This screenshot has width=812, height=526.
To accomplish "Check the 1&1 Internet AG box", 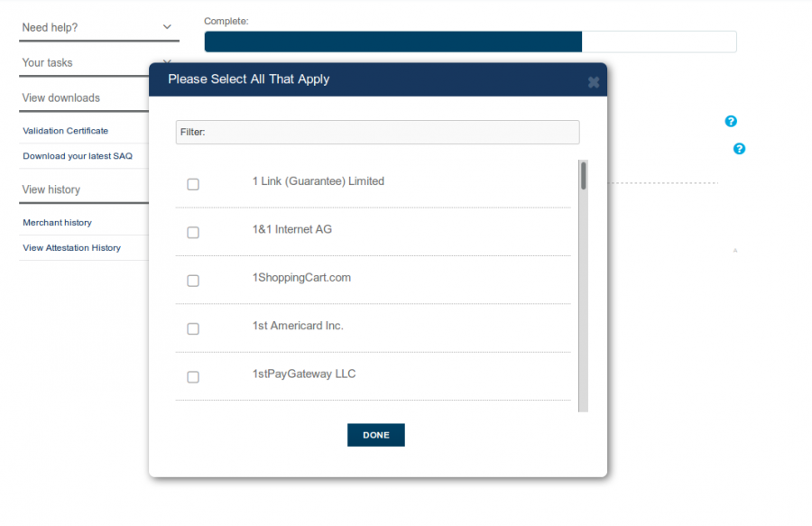I will click(193, 233).
